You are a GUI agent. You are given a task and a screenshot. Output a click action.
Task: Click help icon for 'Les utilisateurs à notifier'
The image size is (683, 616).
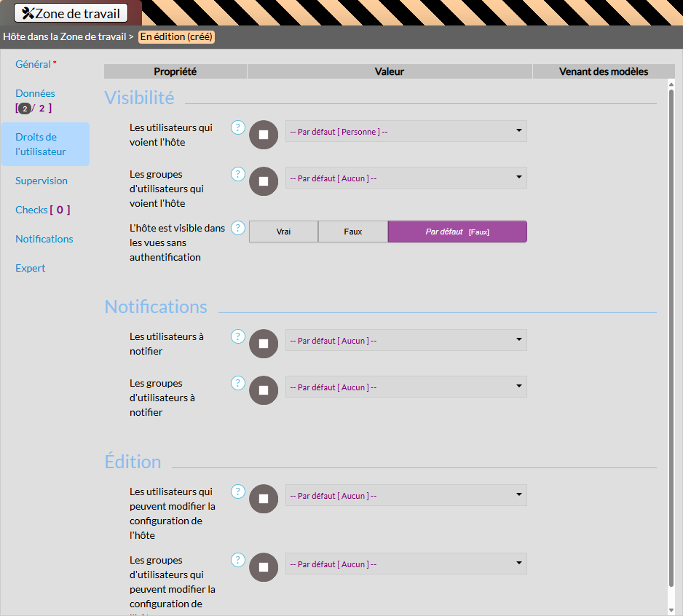tap(238, 336)
